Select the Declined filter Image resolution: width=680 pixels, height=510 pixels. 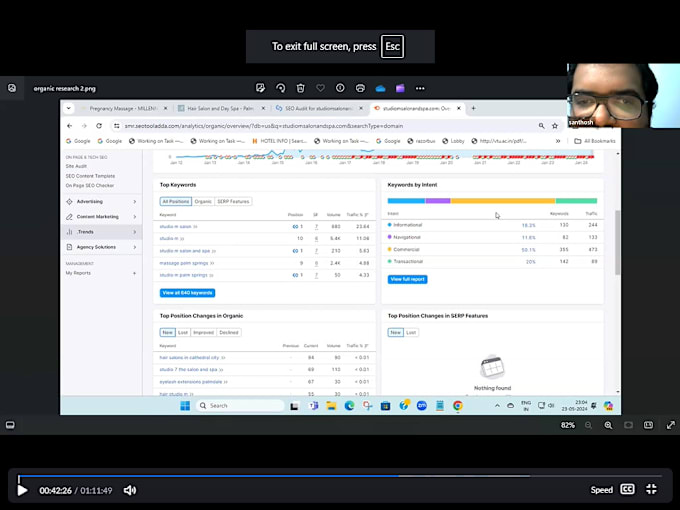(229, 333)
